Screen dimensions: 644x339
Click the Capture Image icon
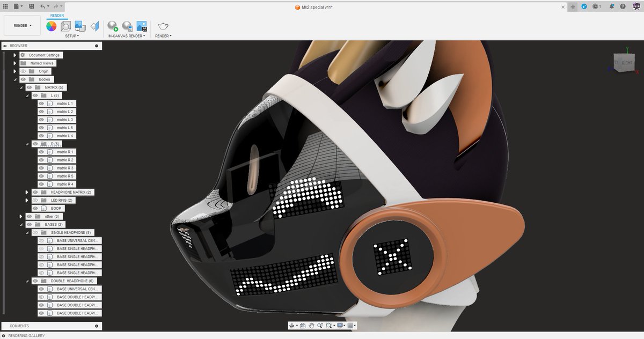142,26
